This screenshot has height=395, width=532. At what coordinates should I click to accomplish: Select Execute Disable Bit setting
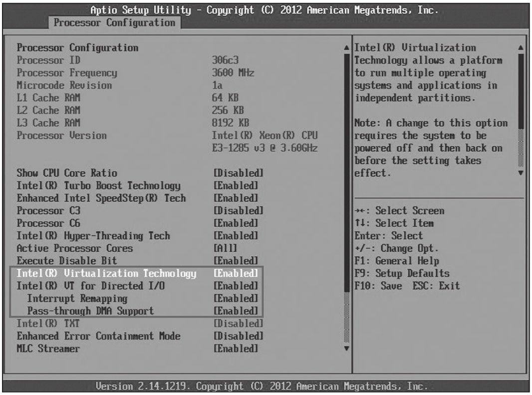[x=67, y=261]
